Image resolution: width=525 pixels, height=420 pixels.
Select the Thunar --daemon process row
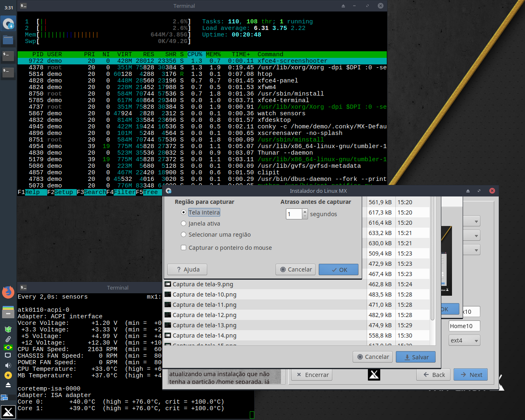click(202, 153)
